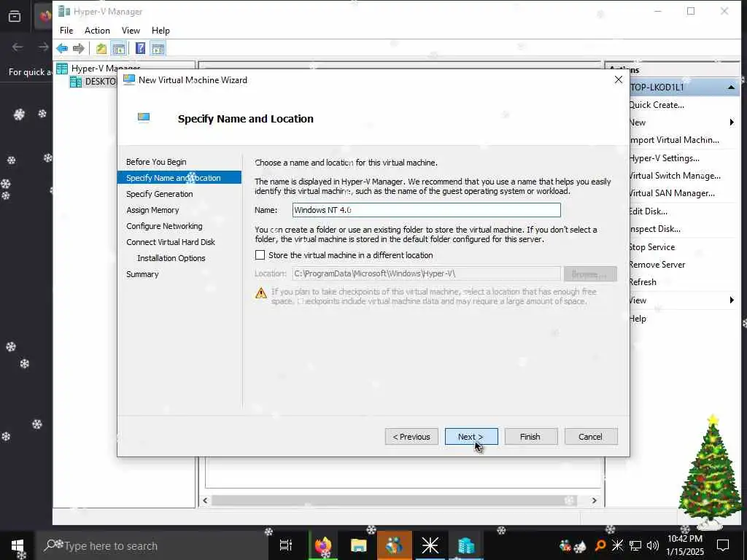Open the notification center icon
Image resolution: width=747 pixels, height=560 pixels.
(723, 545)
